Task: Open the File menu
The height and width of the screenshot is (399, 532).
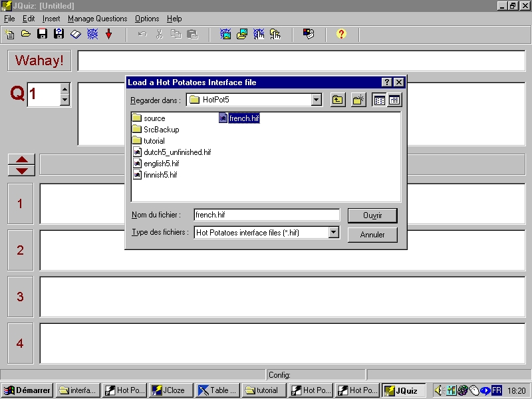Action: (9, 19)
